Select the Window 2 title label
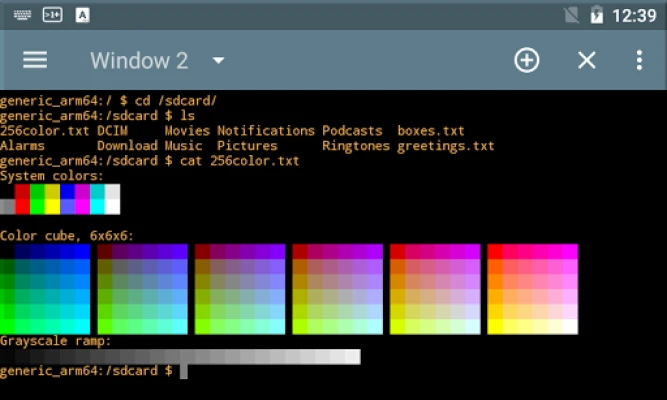 [x=138, y=60]
